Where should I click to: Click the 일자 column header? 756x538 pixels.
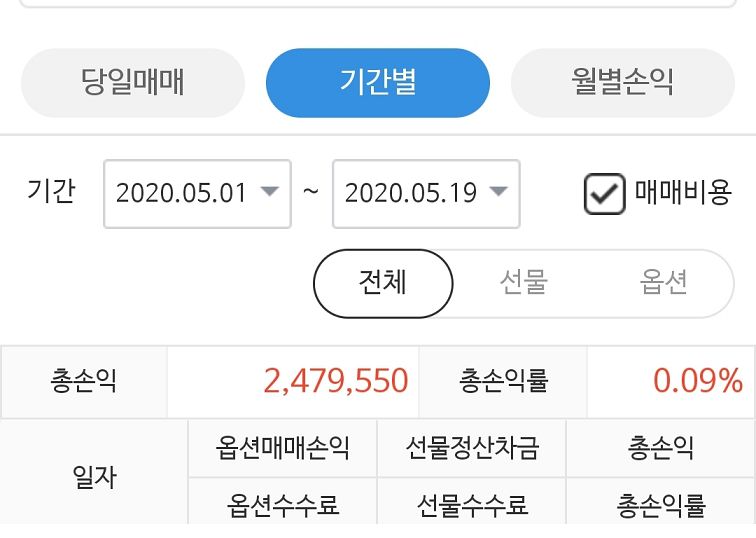[95, 476]
